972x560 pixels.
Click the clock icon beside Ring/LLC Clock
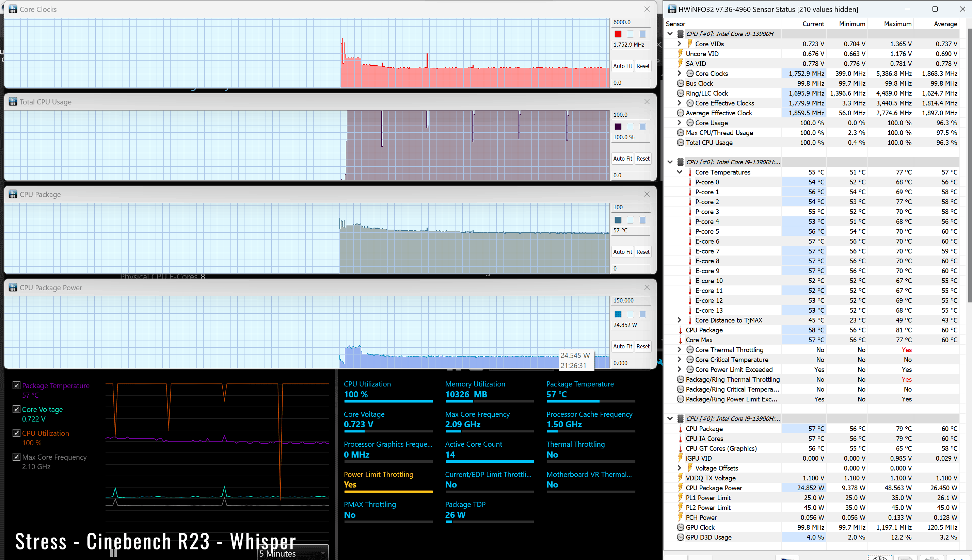(680, 93)
